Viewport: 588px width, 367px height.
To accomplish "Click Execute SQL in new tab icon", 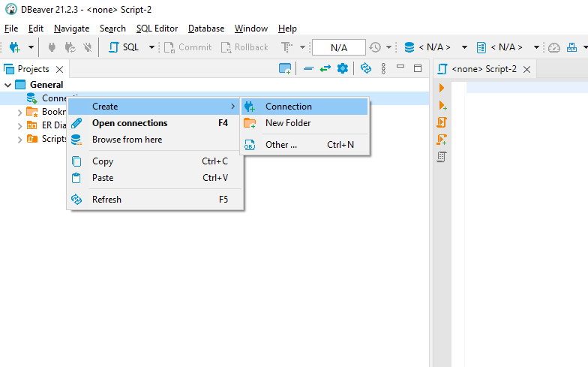I will (x=442, y=105).
